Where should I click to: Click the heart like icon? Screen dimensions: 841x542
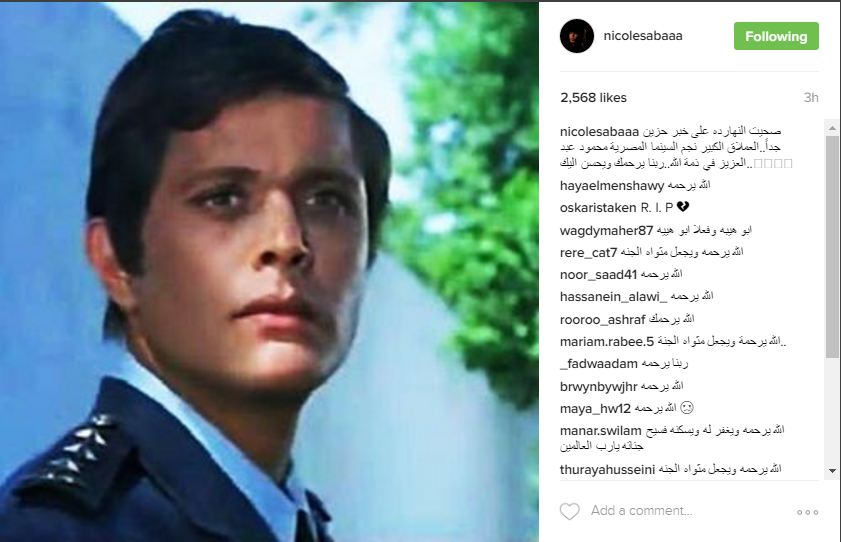point(570,511)
